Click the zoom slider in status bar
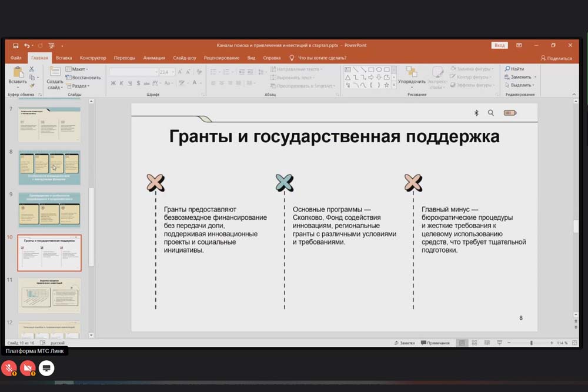Image resolution: width=588 pixels, height=392 pixels. [531, 343]
